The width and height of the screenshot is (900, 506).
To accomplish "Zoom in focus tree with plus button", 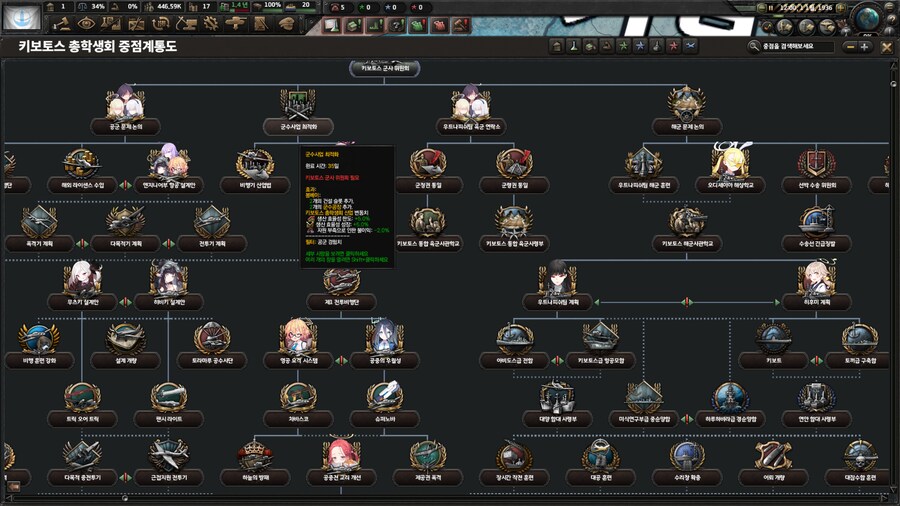I will (x=865, y=46).
